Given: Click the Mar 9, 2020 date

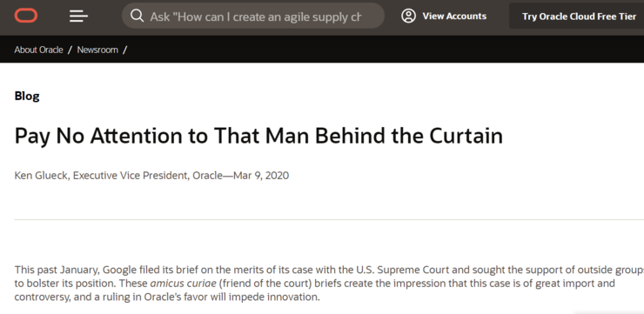Looking at the screenshot, I should [261, 176].
